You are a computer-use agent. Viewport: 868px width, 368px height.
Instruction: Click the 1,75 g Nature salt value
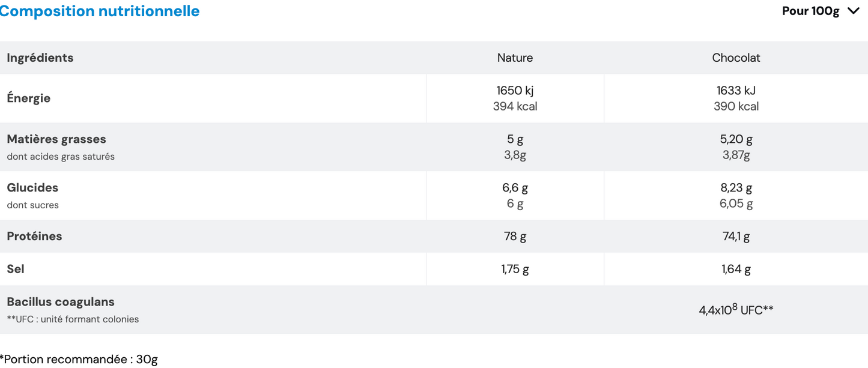[x=515, y=269]
